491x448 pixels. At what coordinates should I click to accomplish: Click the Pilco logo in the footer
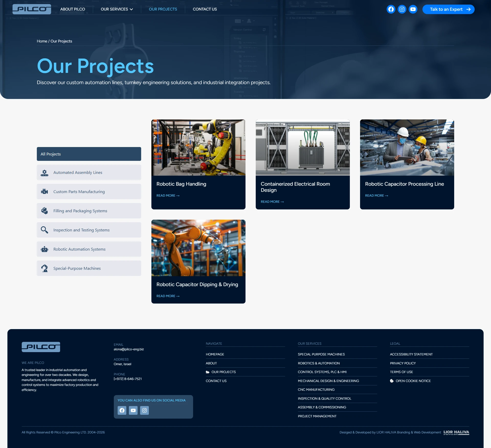click(41, 347)
